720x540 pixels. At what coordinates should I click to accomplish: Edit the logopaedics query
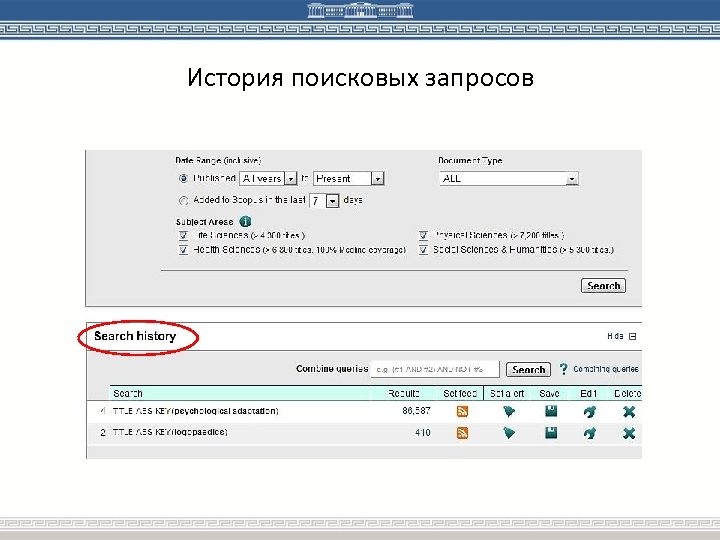coord(590,433)
